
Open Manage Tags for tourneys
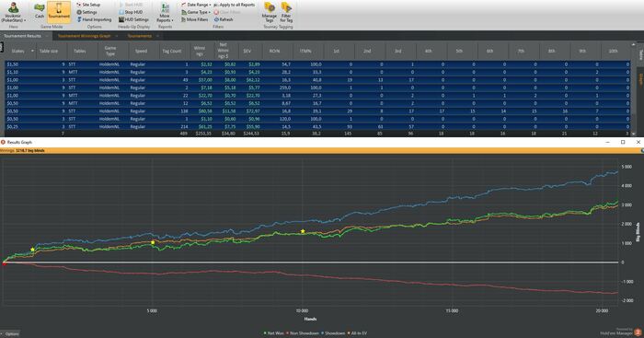(269, 12)
